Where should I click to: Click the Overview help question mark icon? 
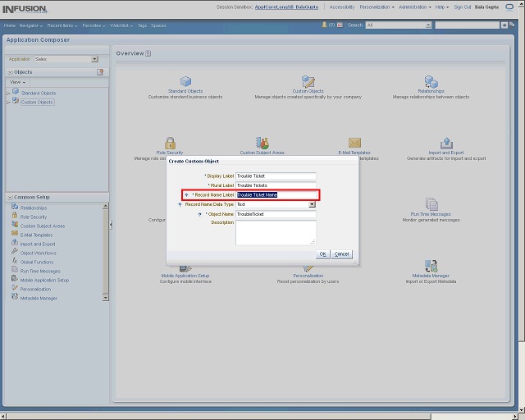tap(148, 53)
